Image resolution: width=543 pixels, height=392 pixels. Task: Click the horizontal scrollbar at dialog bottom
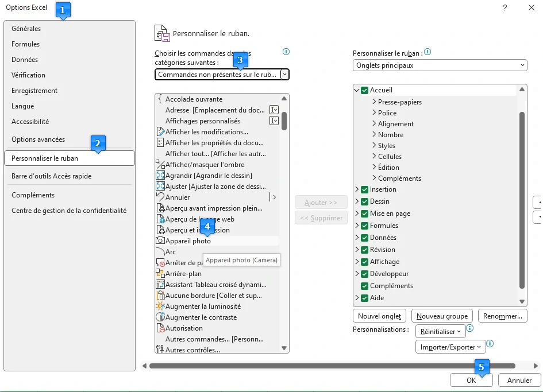(332, 366)
